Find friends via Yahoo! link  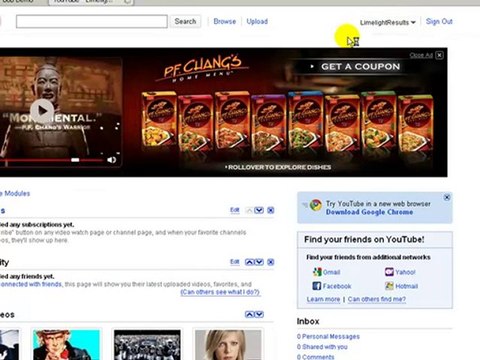(405, 272)
